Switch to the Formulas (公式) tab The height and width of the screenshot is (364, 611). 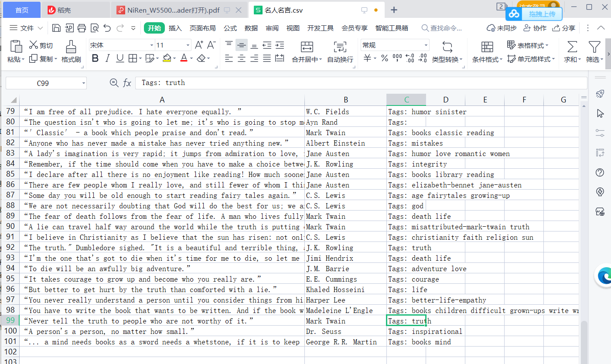pyautogui.click(x=230, y=28)
